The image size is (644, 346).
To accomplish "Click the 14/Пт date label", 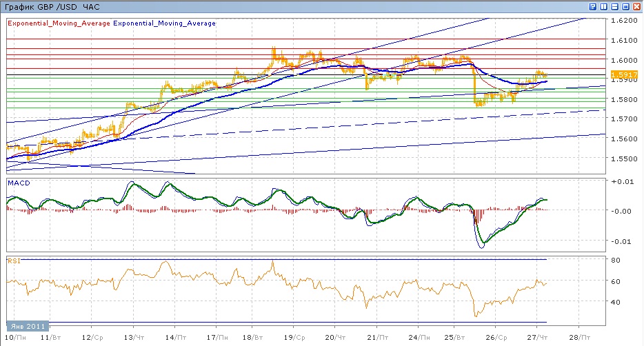I will tap(176, 337).
